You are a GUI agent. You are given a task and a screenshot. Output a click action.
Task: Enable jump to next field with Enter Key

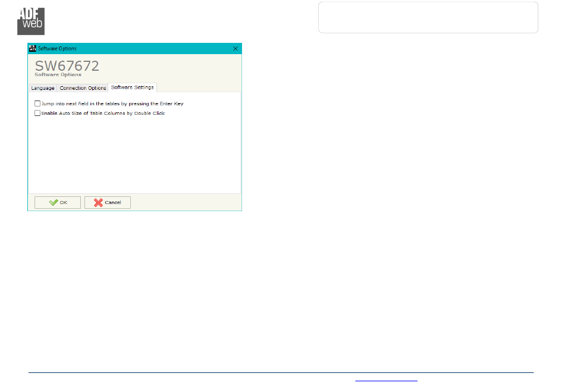37,104
